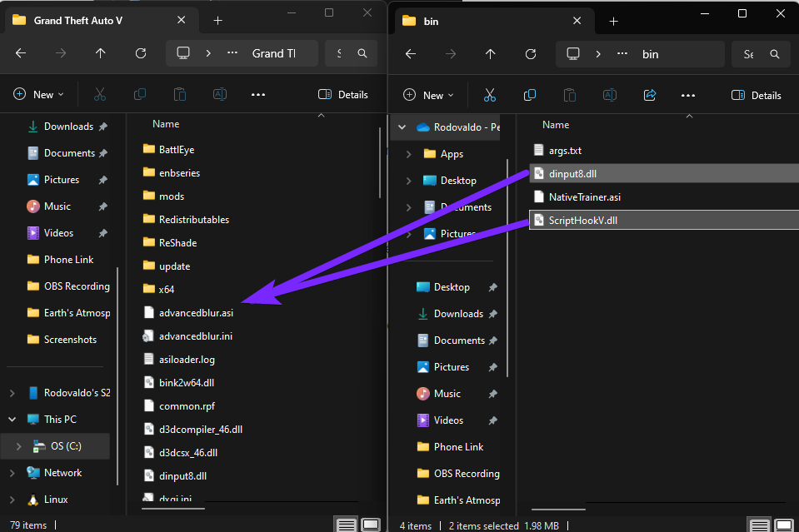
Task: Go up one folder in Grand Theft Auto V window
Action: tap(100, 53)
